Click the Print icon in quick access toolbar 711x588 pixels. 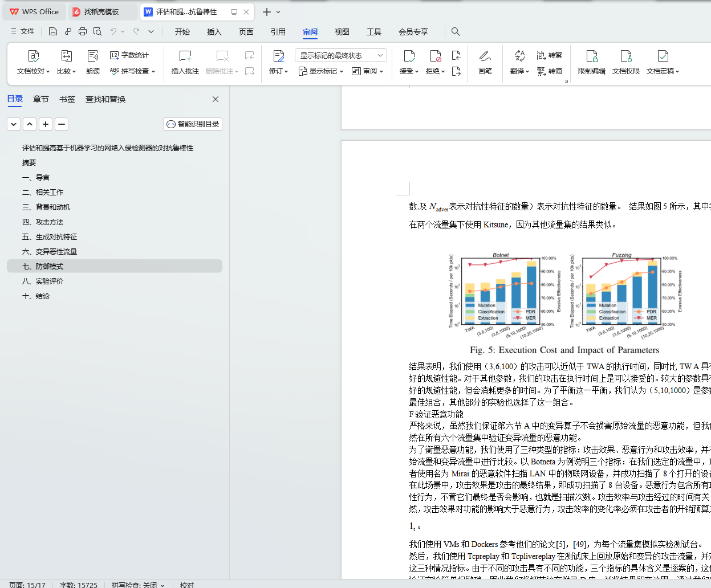tap(83, 31)
